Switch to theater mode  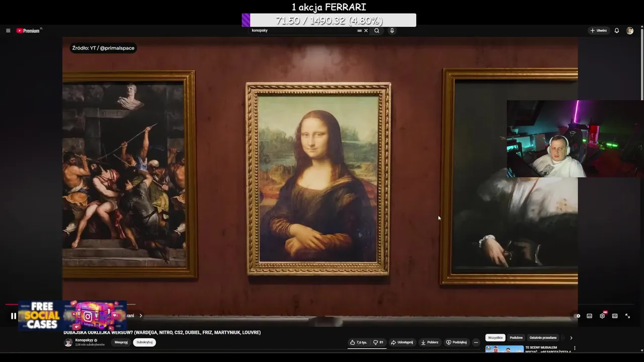click(615, 316)
